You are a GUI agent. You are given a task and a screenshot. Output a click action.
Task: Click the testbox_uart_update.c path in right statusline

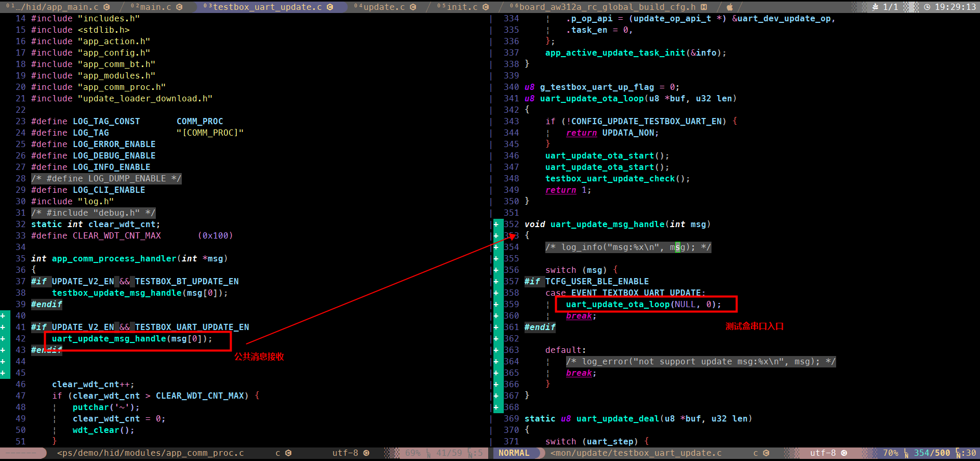pyautogui.click(x=636, y=453)
